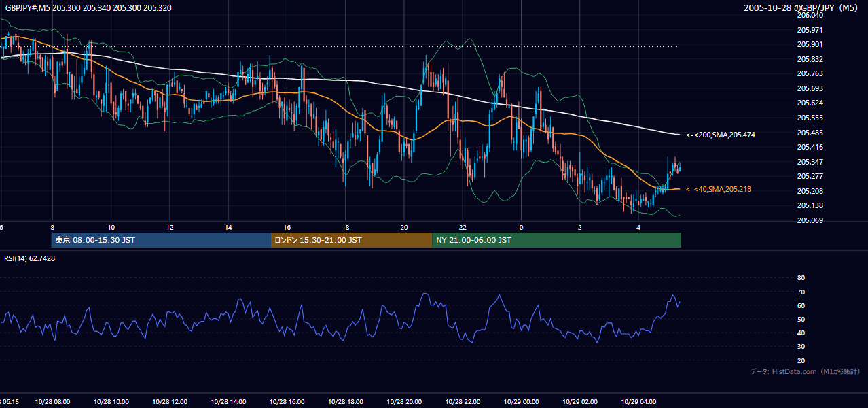The width and height of the screenshot is (868, 408).
Task: Click the chart title 2005-10-28 GBP/JPY (M5)
Action: [802, 8]
